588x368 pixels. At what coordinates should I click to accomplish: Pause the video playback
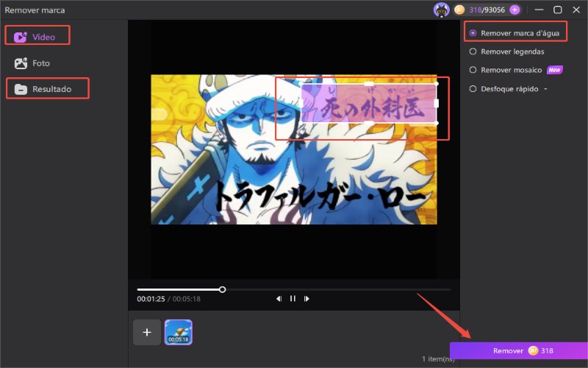click(293, 299)
